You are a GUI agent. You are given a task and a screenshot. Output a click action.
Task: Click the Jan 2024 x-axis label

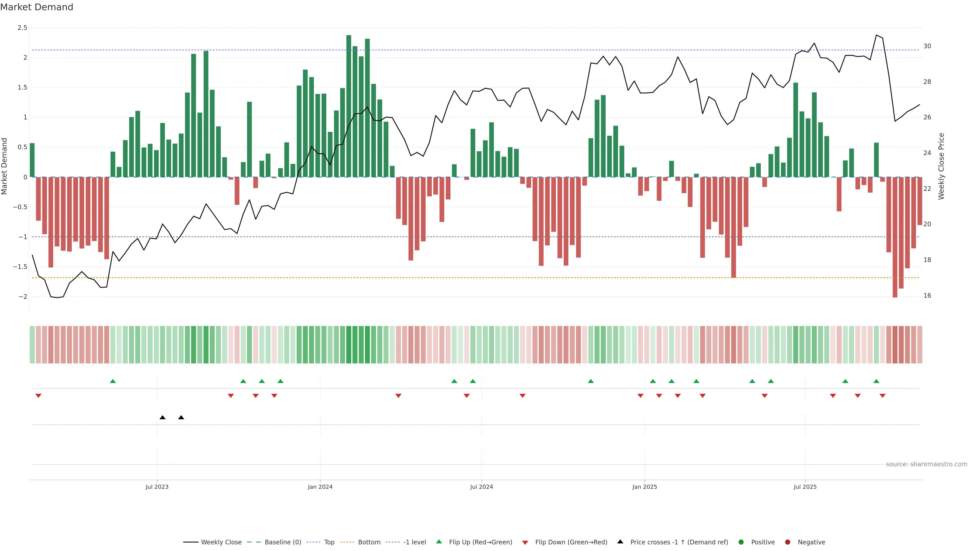(320, 487)
